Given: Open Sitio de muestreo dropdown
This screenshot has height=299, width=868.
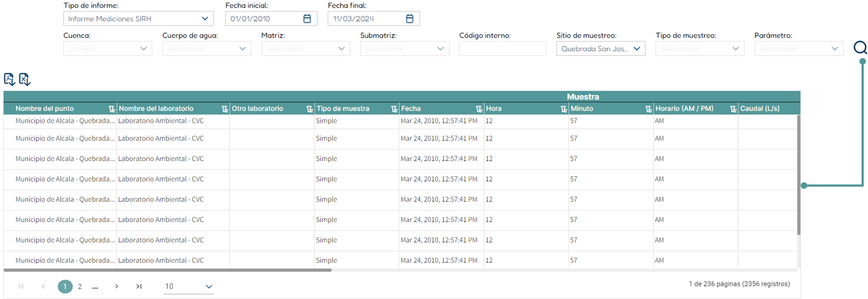Looking at the screenshot, I should point(600,49).
